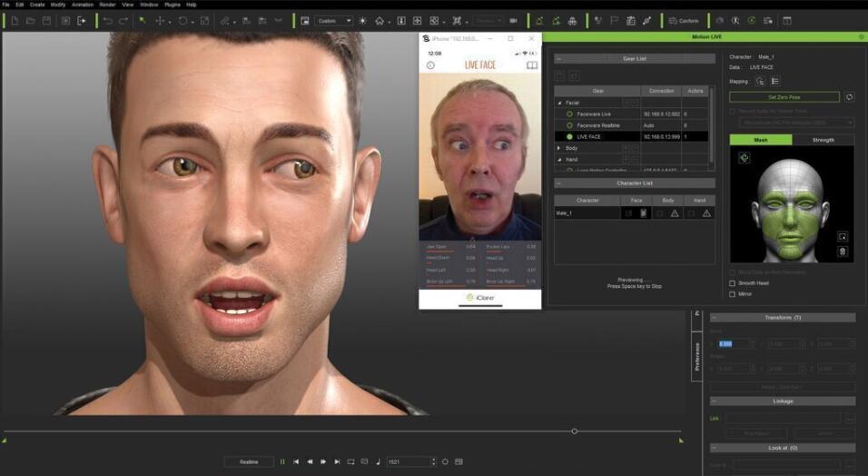Select the arrow Select tool in toolbar

(143, 20)
